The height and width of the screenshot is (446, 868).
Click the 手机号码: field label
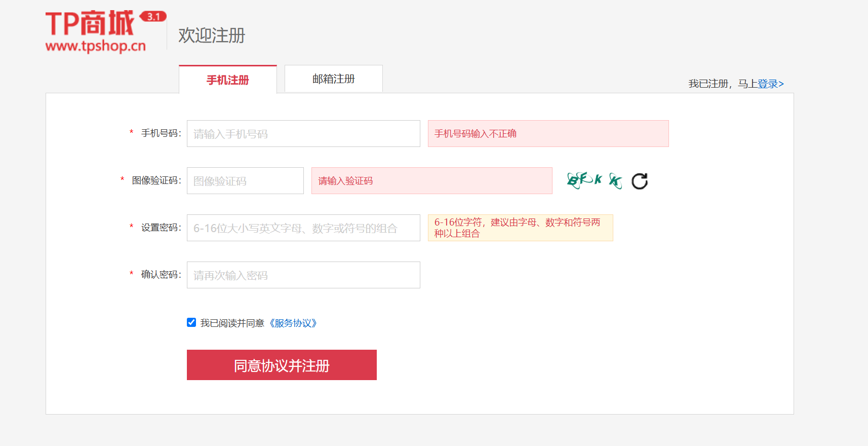click(161, 133)
